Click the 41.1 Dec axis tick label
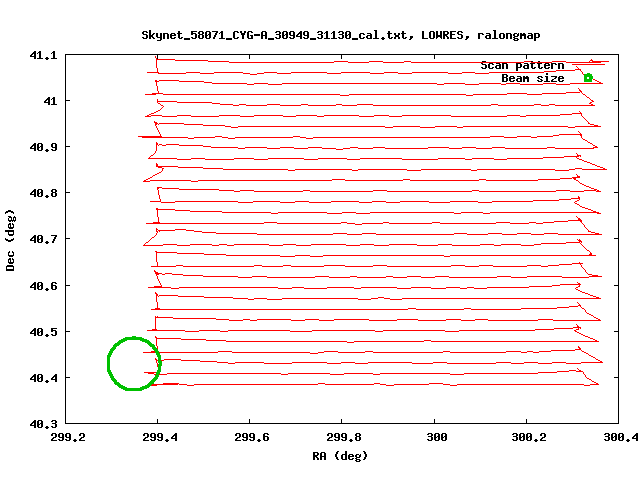The height and width of the screenshot is (480, 640). pos(43,55)
